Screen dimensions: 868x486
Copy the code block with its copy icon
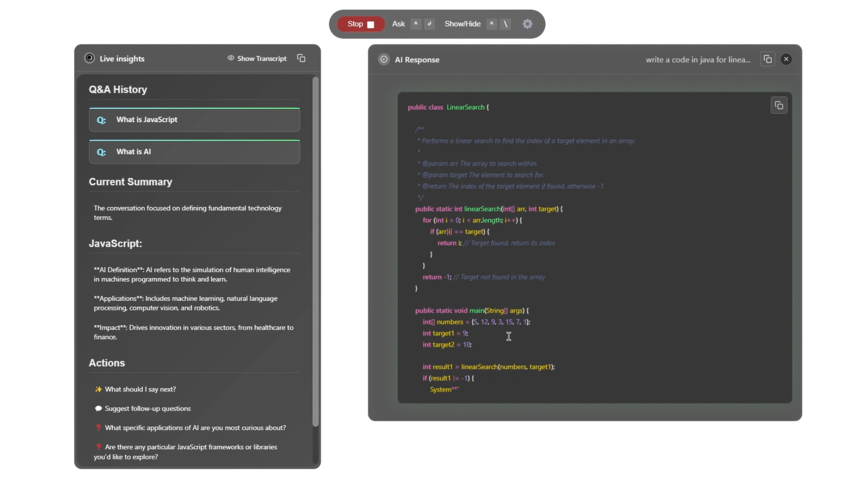(779, 105)
